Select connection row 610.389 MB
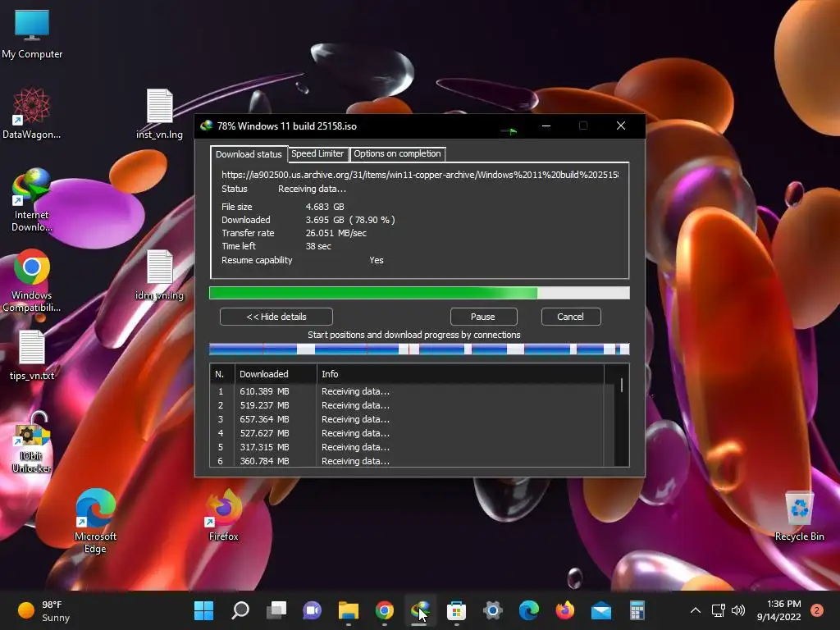Viewport: 840px width, 630px height. click(x=412, y=391)
